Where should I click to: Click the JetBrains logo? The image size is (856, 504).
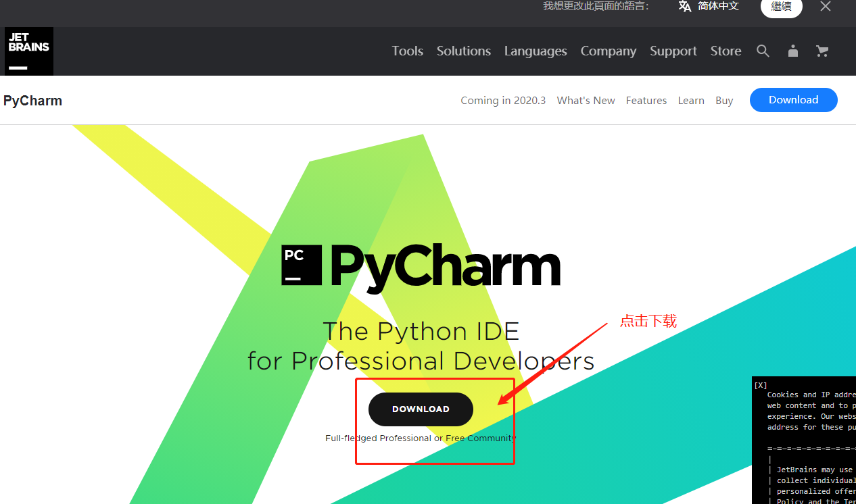(29, 51)
